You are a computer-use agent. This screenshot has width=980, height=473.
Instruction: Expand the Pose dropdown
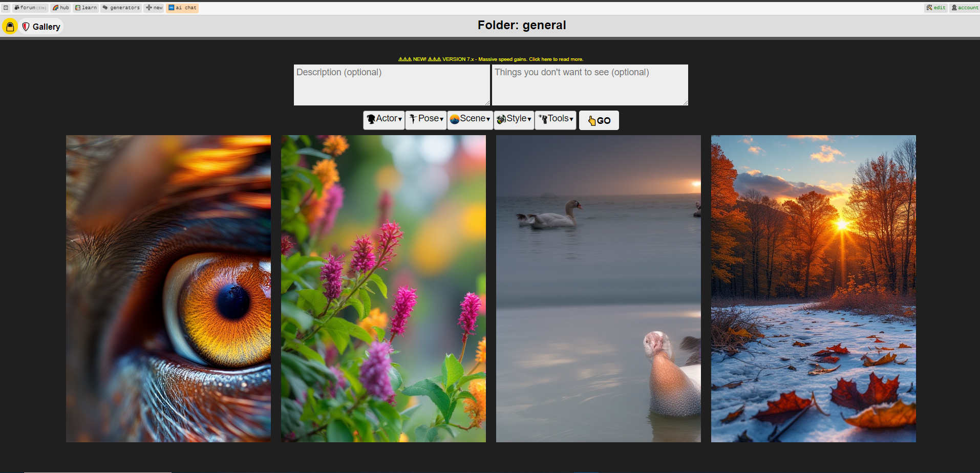(x=426, y=119)
